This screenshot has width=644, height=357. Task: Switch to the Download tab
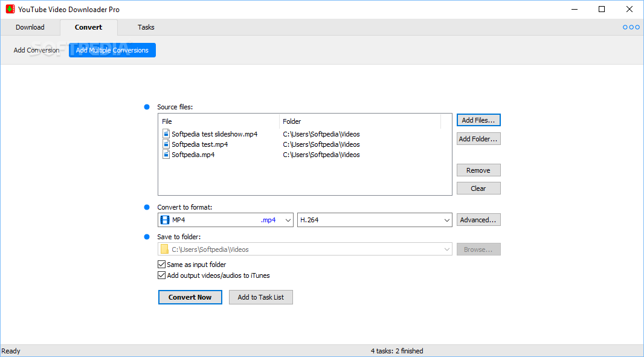pos(30,27)
